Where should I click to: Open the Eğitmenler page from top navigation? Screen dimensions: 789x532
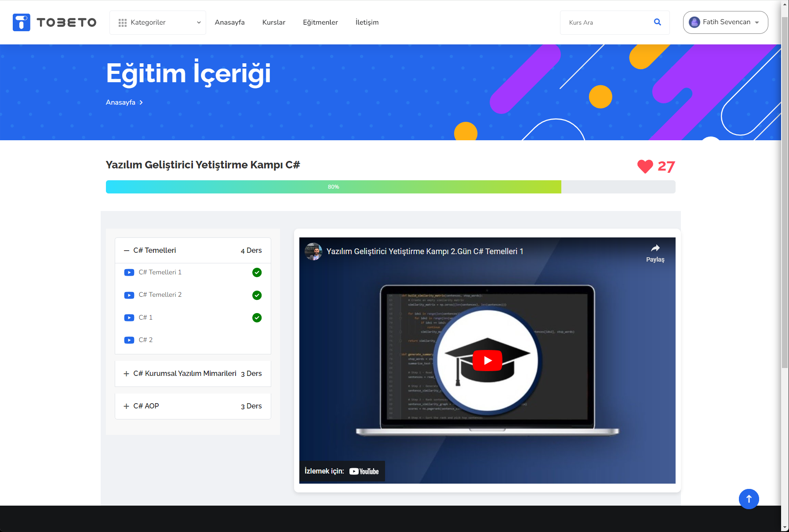click(320, 22)
